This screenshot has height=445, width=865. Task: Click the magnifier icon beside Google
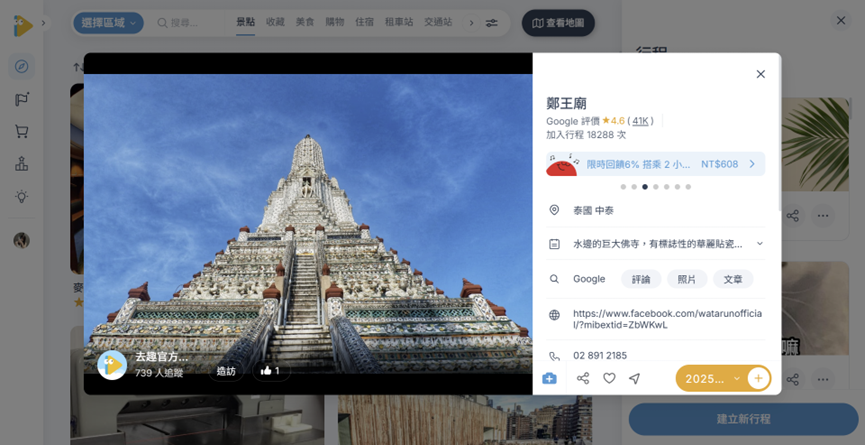point(554,279)
